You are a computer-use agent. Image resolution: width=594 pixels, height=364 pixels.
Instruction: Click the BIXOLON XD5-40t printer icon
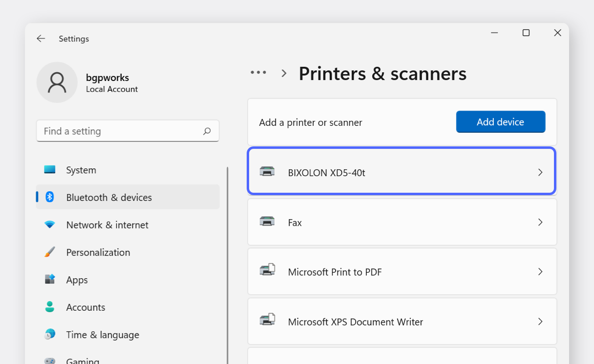click(x=267, y=172)
